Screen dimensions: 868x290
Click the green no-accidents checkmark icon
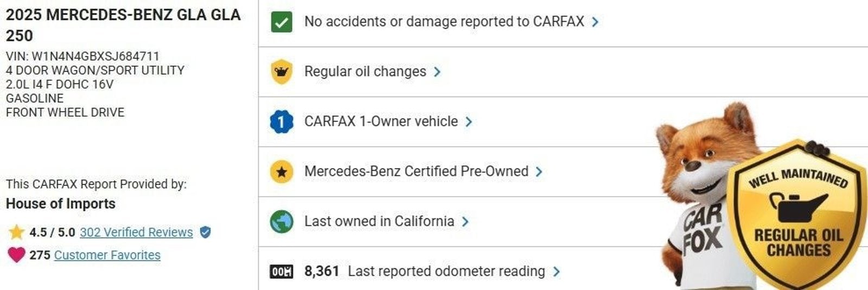pos(281,22)
